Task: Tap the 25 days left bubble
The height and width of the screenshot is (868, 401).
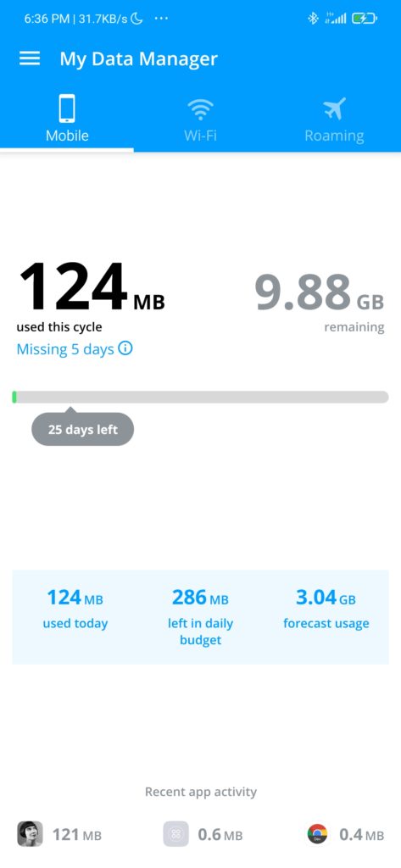Action: tap(82, 428)
